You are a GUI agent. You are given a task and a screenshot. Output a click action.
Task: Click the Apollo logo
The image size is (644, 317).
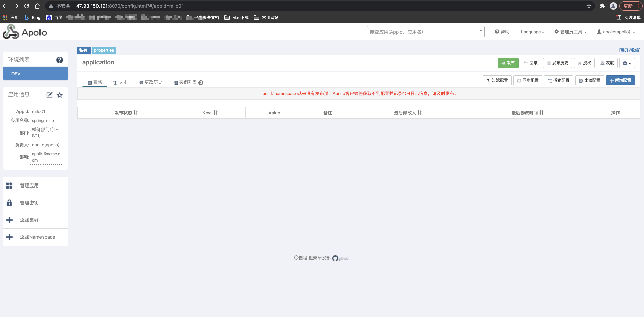click(24, 32)
